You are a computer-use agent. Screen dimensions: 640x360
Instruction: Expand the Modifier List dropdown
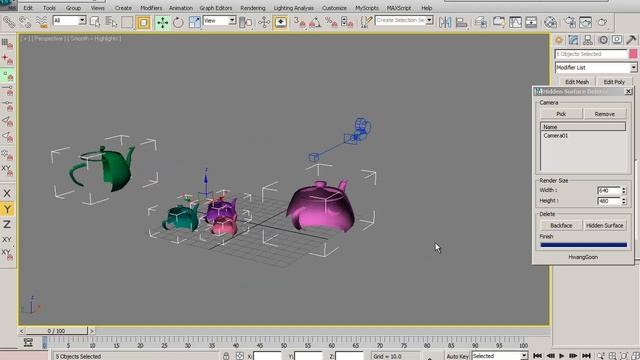633,67
